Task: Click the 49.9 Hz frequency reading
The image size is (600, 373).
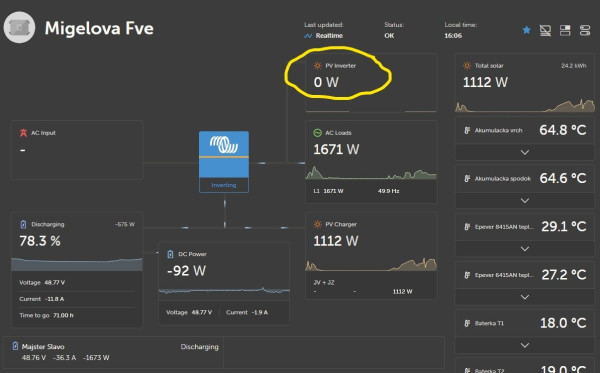Action: (388, 191)
